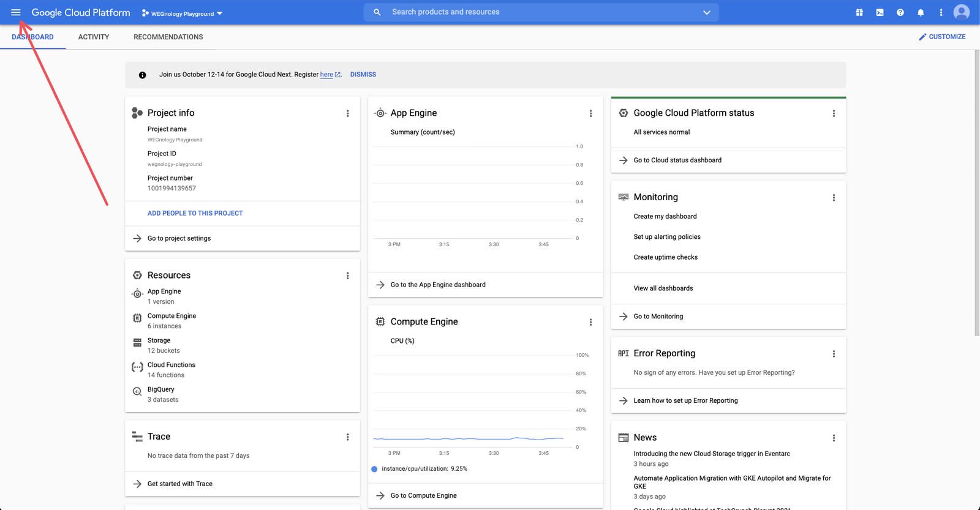Screen dimensions: 980x510
Task: Open the user account avatar
Action: pyautogui.click(x=962, y=12)
